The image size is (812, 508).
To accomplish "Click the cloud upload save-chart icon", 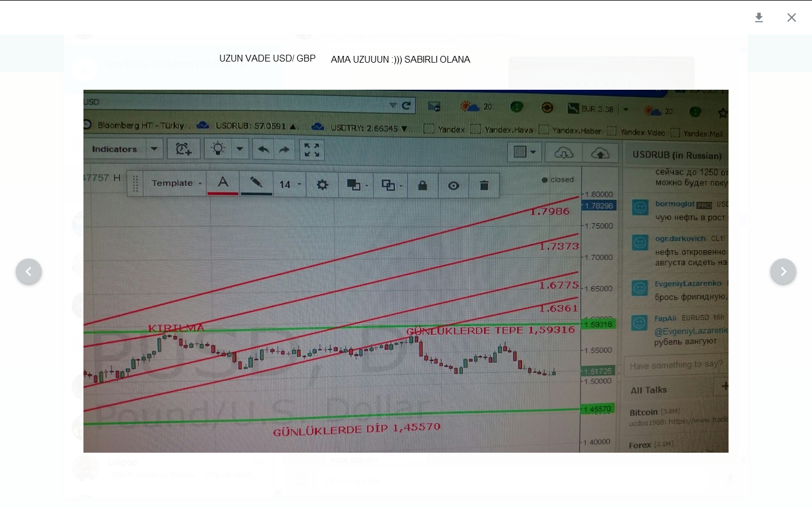I will click(x=600, y=153).
